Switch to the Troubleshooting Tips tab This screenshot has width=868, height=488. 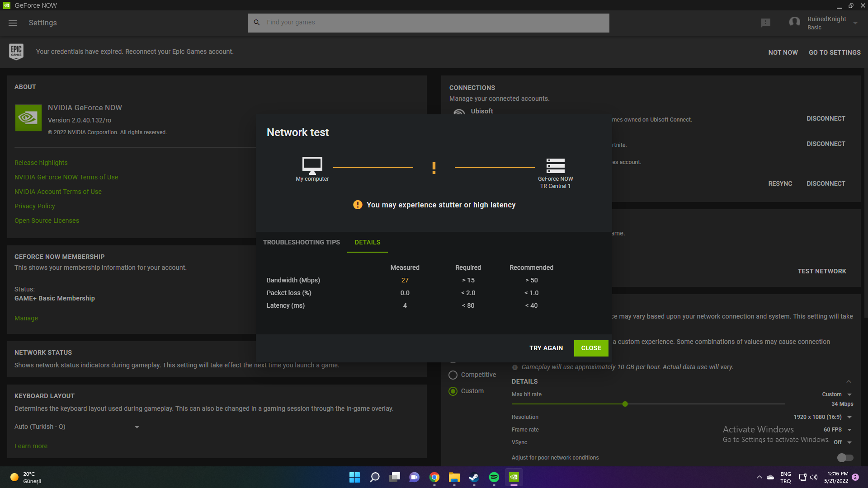pyautogui.click(x=301, y=243)
